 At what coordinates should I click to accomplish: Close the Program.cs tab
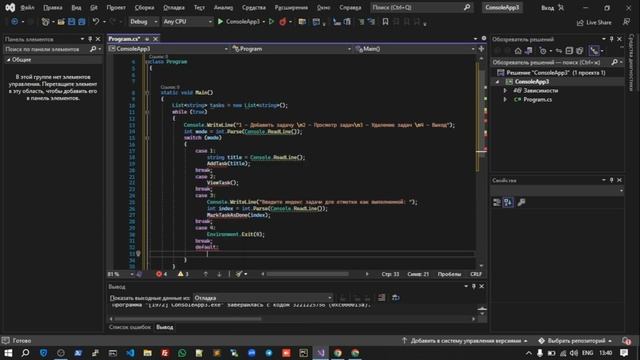[156, 39]
